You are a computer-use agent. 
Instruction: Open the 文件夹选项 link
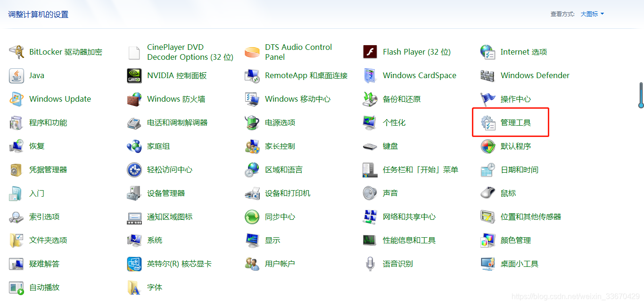coord(48,240)
